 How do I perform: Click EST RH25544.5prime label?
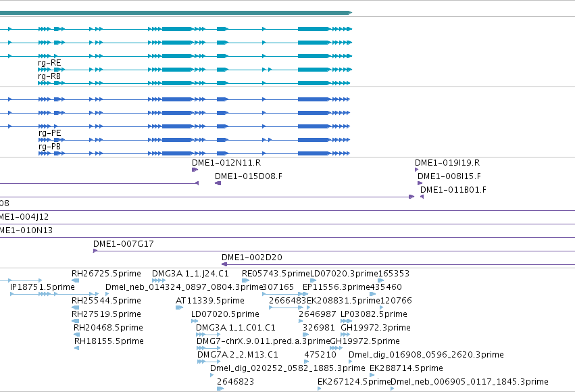click(x=106, y=301)
